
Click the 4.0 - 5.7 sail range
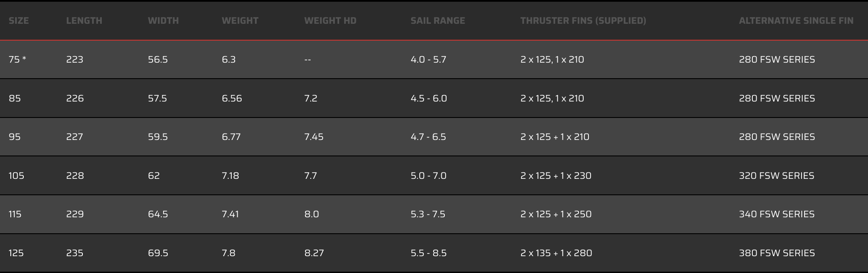428,60
